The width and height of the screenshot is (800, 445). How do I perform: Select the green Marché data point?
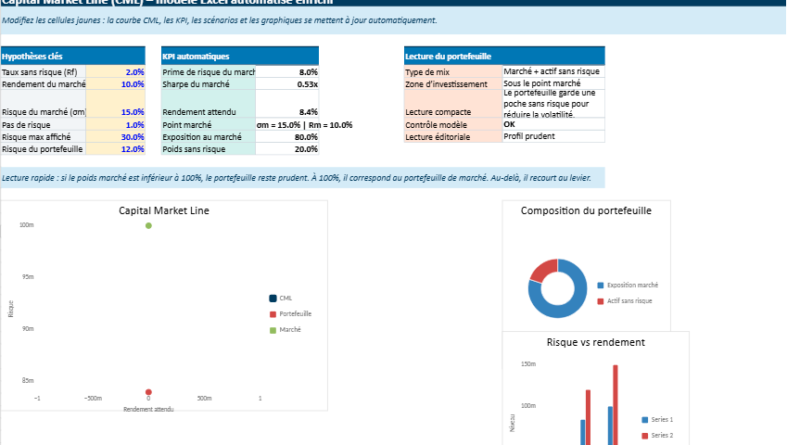149,226
